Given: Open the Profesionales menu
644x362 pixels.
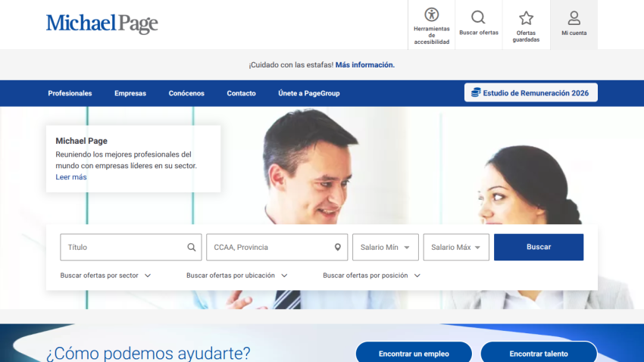Looking at the screenshot, I should [70, 93].
